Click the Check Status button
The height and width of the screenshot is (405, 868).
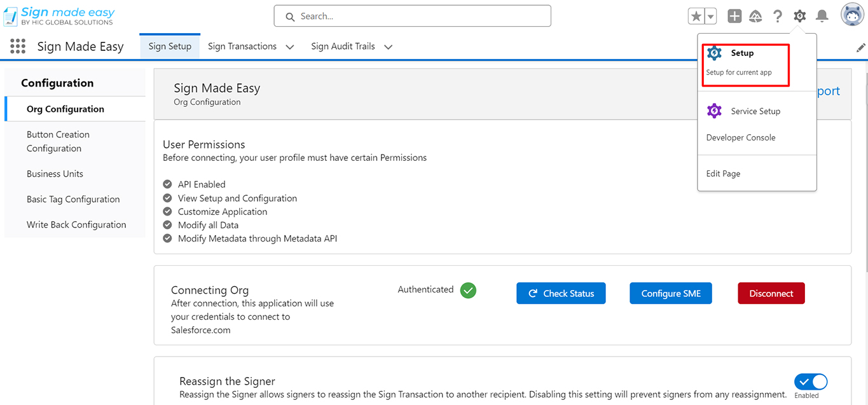[x=561, y=293]
